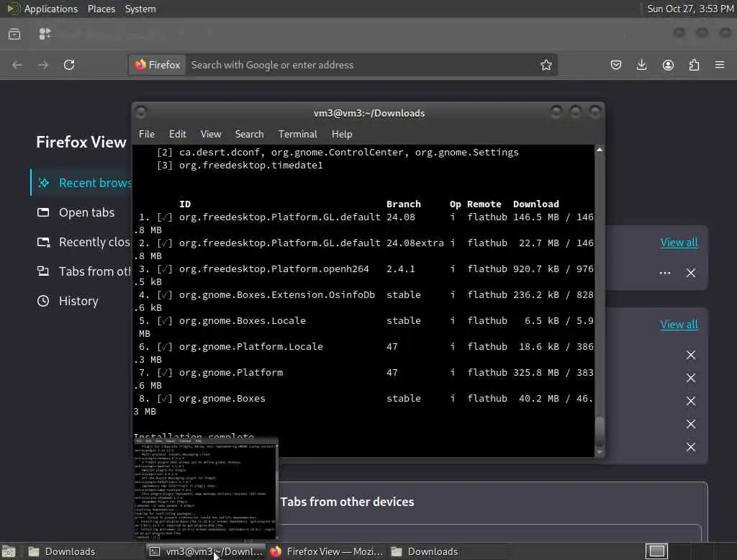The image size is (737, 560).
Task: Dismiss last recently closed tab entry
Action: (690, 447)
